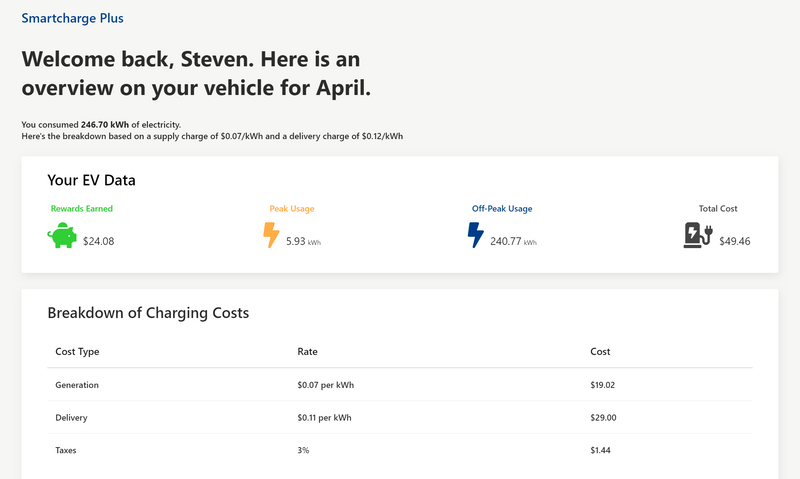Screen dimensions: 800x479
Task: Select the Off-Peak Usage label
Action: click(x=502, y=209)
